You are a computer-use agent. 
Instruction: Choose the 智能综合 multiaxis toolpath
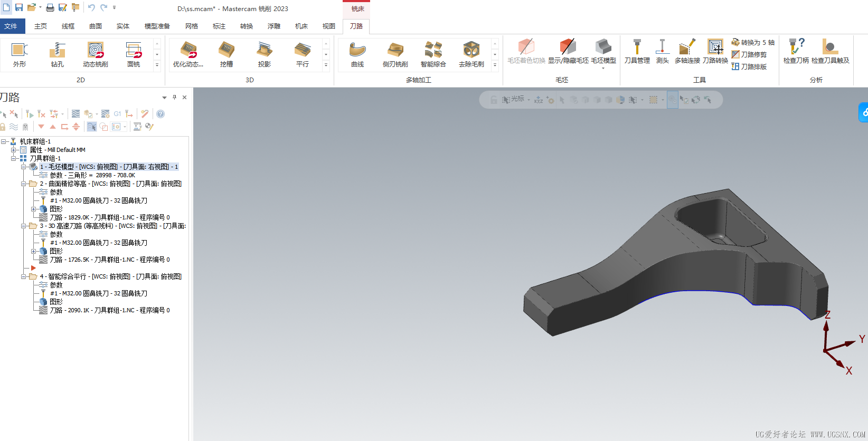pyautogui.click(x=433, y=55)
